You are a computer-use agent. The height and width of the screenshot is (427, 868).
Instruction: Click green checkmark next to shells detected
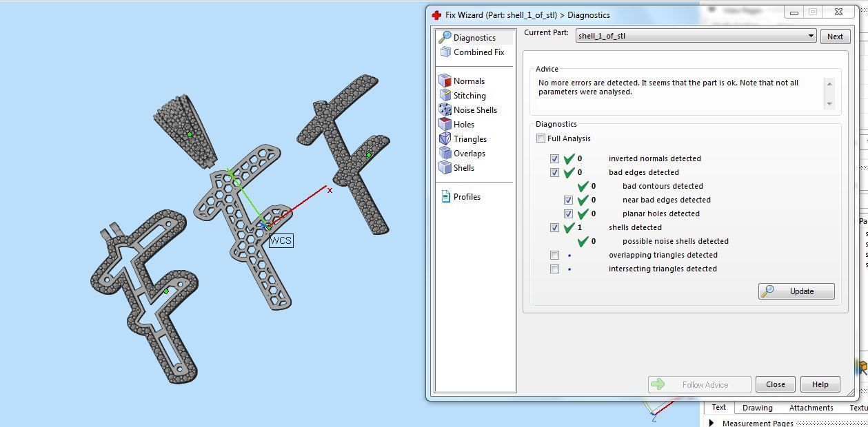pos(569,227)
